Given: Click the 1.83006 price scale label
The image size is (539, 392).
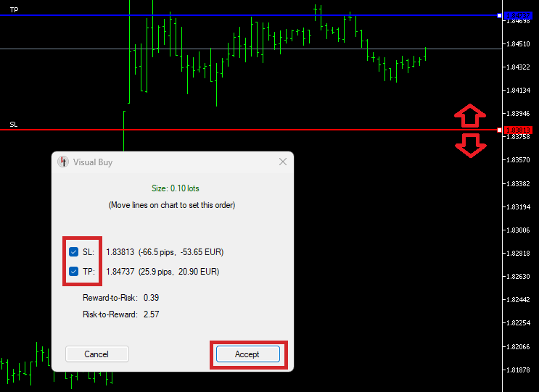Looking at the screenshot, I should coord(518,230).
